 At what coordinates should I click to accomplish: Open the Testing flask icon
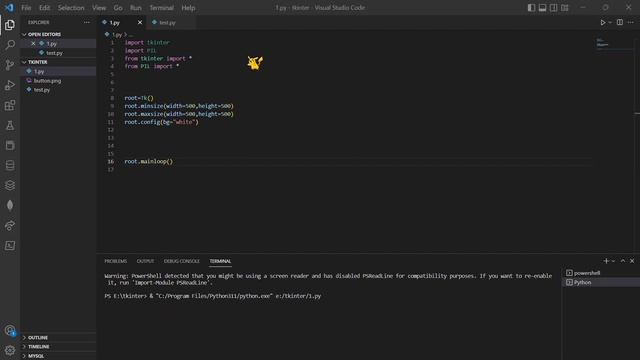pos(10,125)
